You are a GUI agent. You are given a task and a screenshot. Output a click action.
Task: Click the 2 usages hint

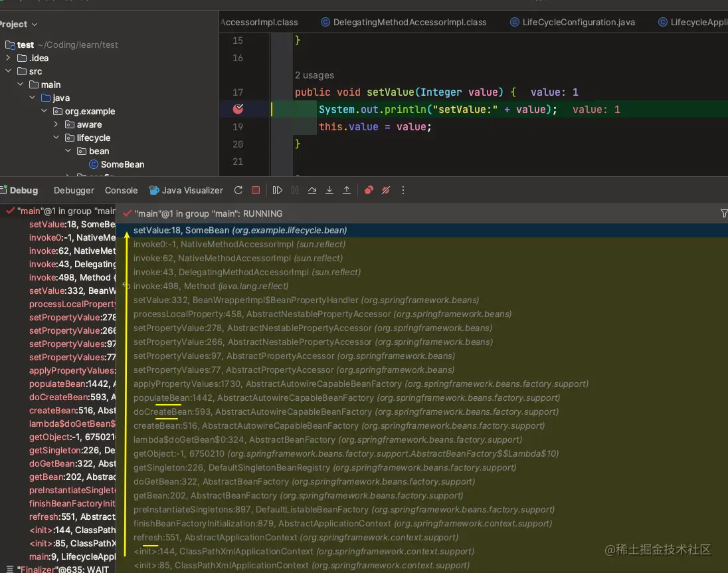coord(314,75)
